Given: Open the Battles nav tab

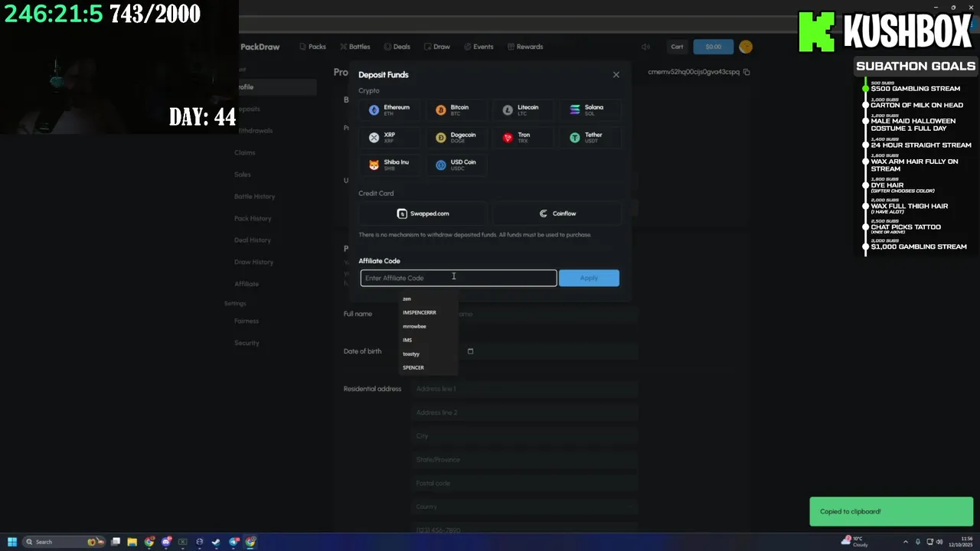Looking at the screenshot, I should coord(355,47).
